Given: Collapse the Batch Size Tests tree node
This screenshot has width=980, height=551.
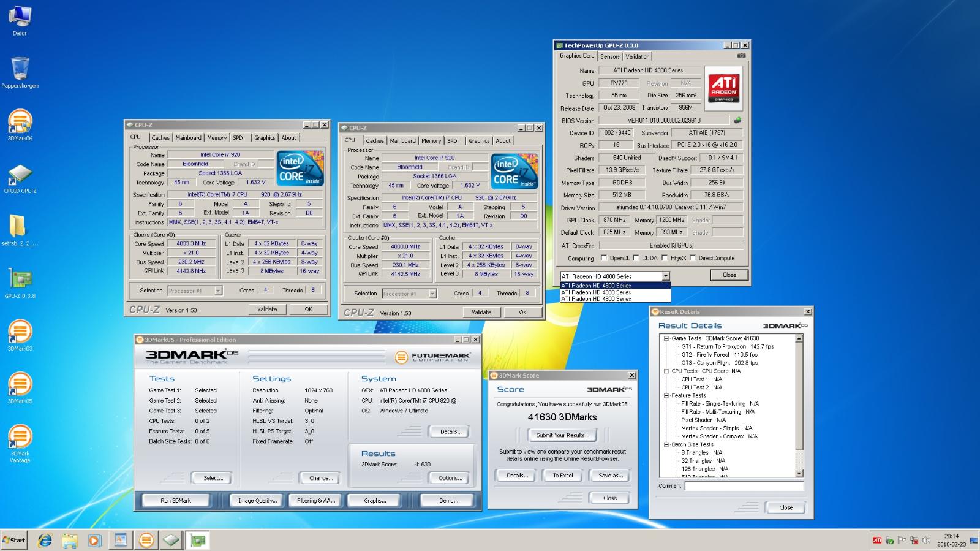Looking at the screenshot, I should click(x=666, y=444).
